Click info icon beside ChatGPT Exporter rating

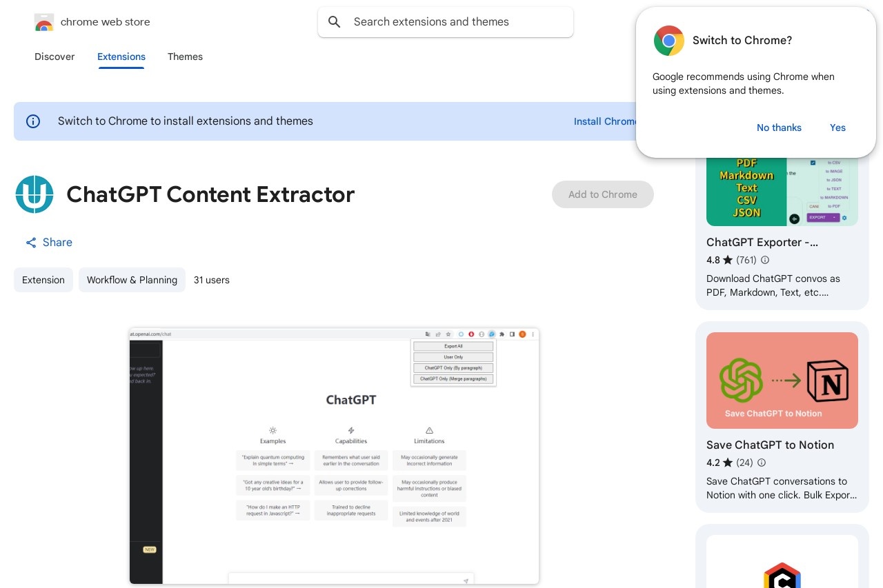765,260
